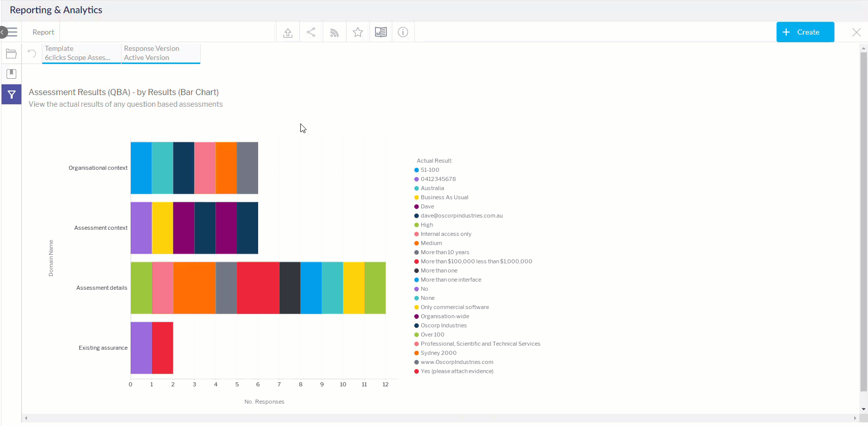Collapse the left panel arrow
This screenshot has height=426, width=868.
coord(3,33)
